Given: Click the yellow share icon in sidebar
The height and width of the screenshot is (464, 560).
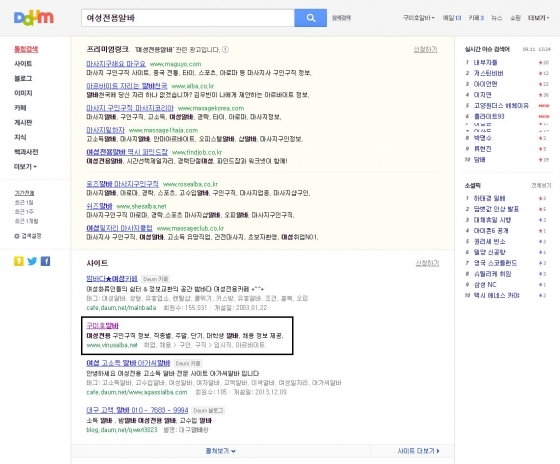Looking at the screenshot, I should pos(19,261).
